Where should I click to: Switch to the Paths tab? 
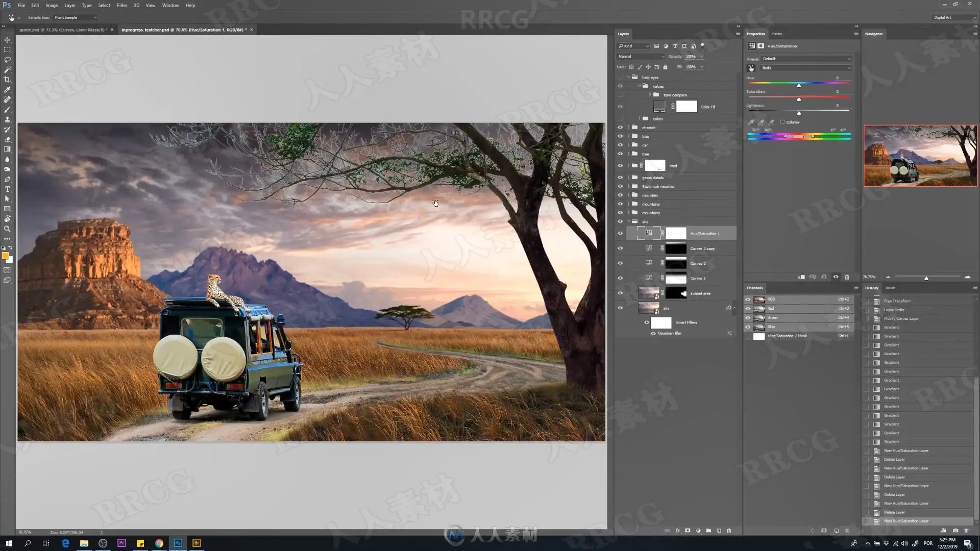pos(777,34)
